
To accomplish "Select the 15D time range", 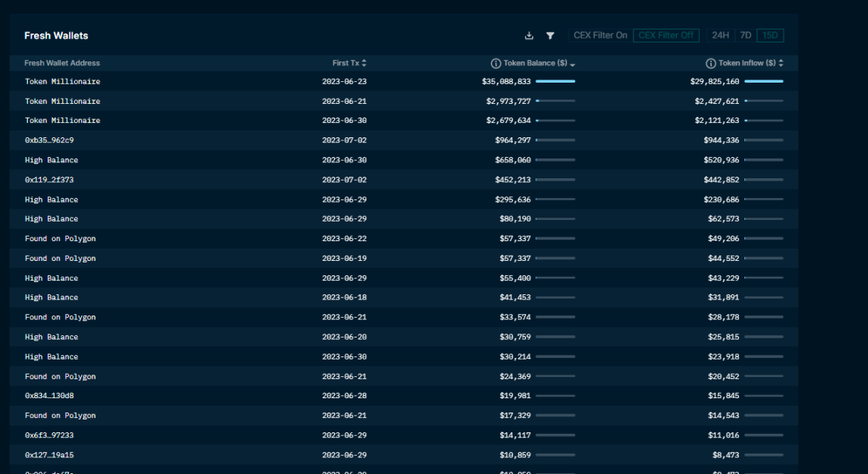I will click(770, 36).
